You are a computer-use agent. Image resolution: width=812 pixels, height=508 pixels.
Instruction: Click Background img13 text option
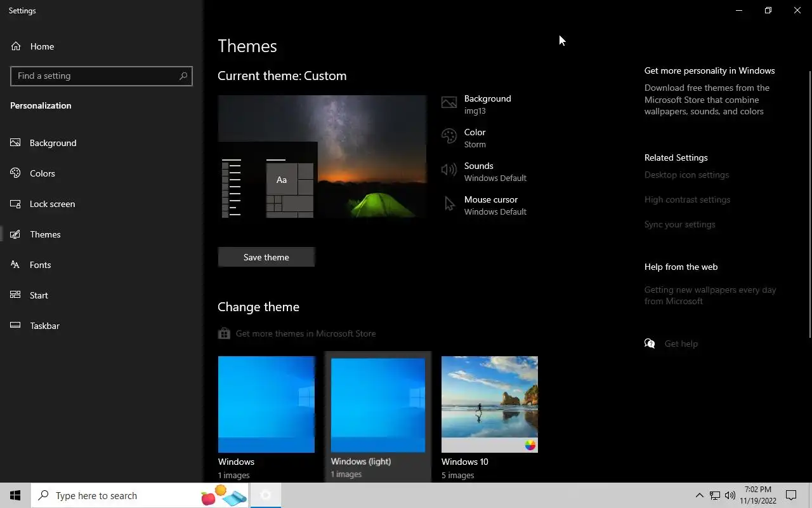[487, 104]
